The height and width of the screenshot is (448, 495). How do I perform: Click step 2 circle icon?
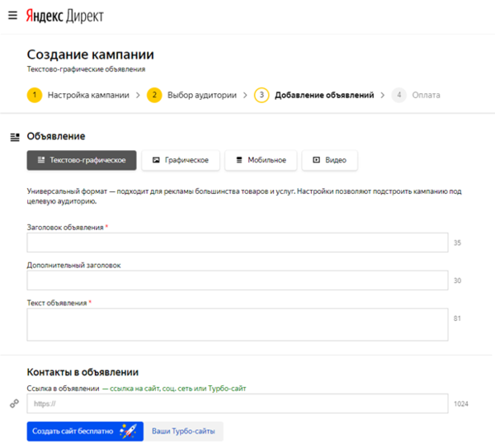(154, 95)
